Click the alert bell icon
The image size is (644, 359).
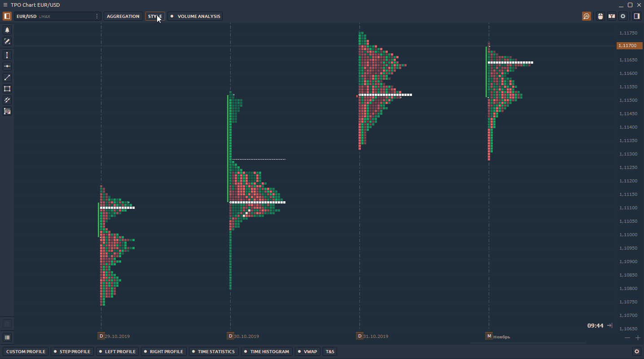coord(7,30)
